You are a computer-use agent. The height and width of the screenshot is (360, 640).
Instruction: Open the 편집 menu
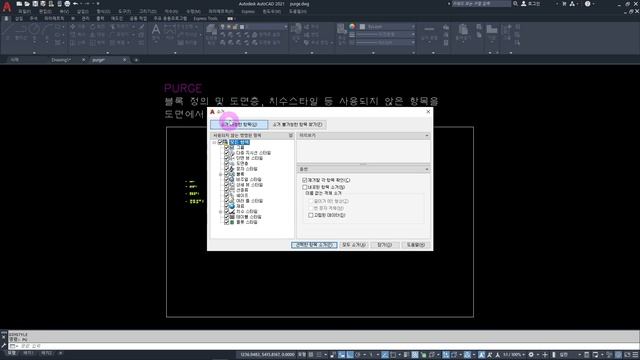coord(44,11)
